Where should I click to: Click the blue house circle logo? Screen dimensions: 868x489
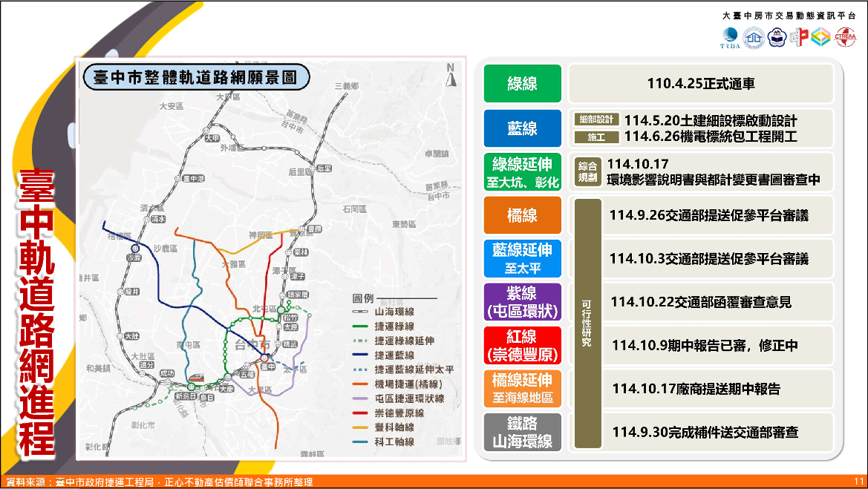[x=754, y=37]
